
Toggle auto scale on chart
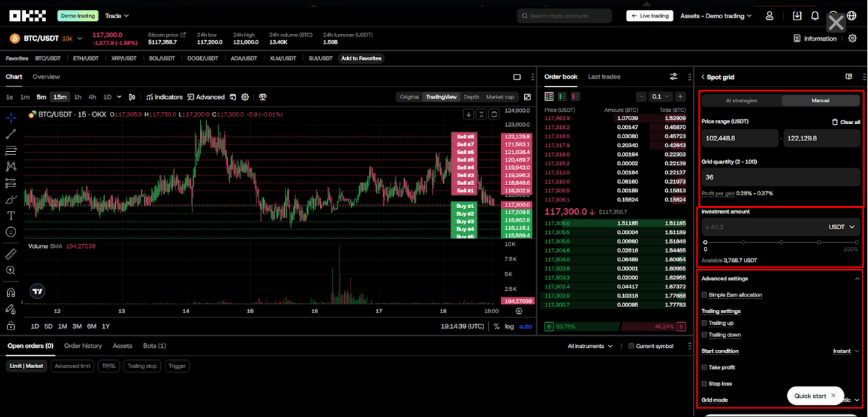point(526,327)
